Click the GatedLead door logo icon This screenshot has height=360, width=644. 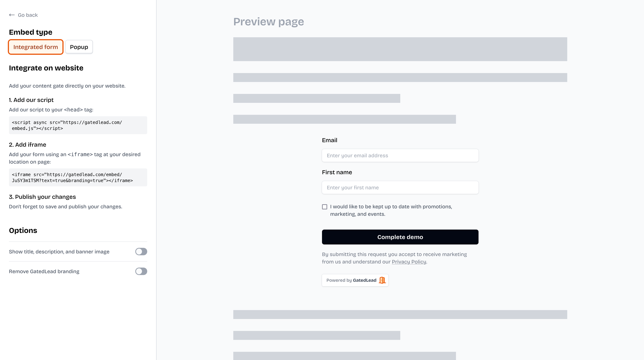pyautogui.click(x=382, y=280)
